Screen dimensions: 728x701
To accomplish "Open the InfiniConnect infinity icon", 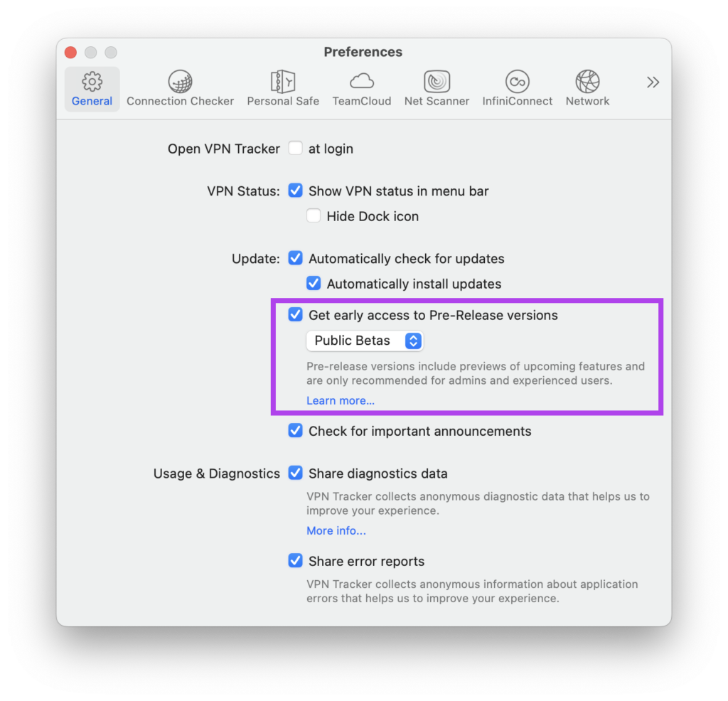I will coord(518,82).
